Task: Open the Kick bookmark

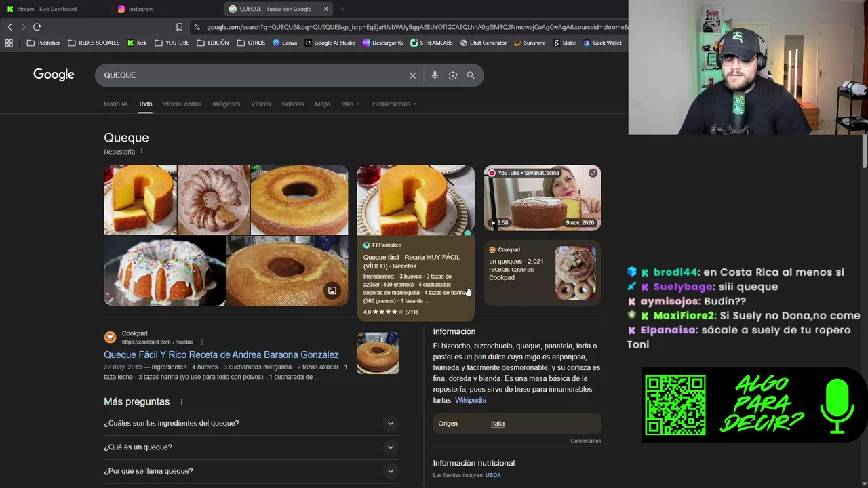Action: coord(137,43)
